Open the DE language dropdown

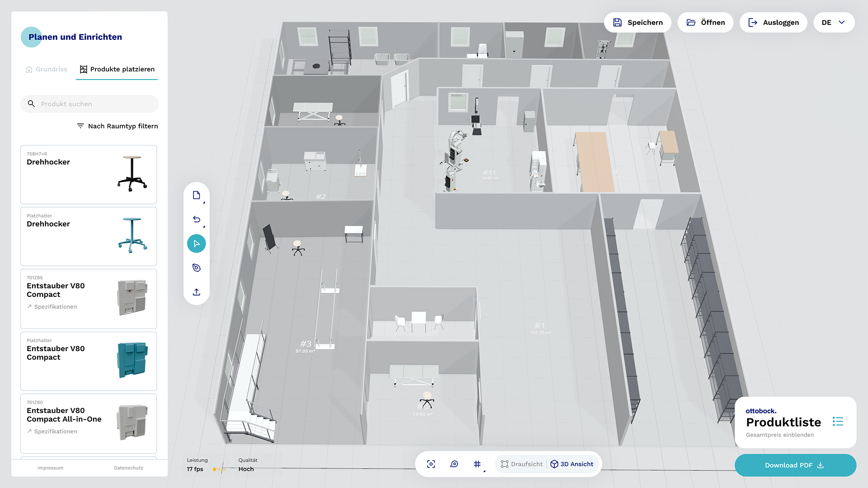pyautogui.click(x=833, y=23)
